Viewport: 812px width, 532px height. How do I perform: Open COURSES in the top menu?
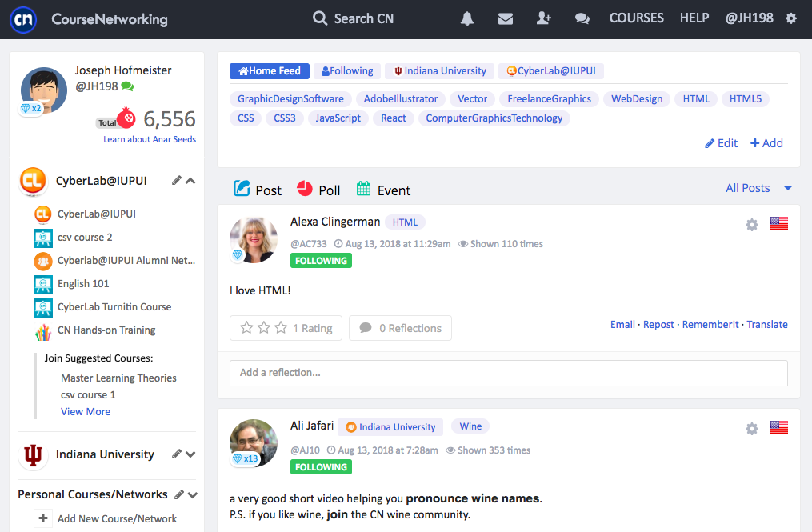click(x=637, y=18)
